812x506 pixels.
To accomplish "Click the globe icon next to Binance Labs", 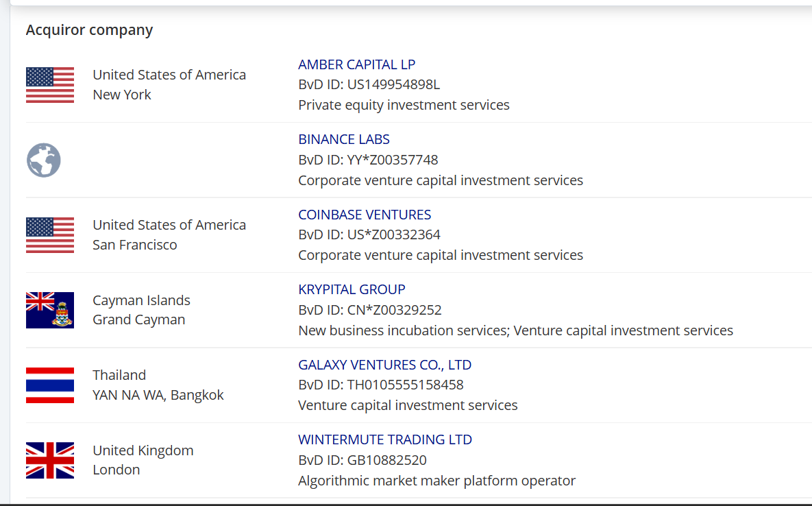I will tap(43, 160).
